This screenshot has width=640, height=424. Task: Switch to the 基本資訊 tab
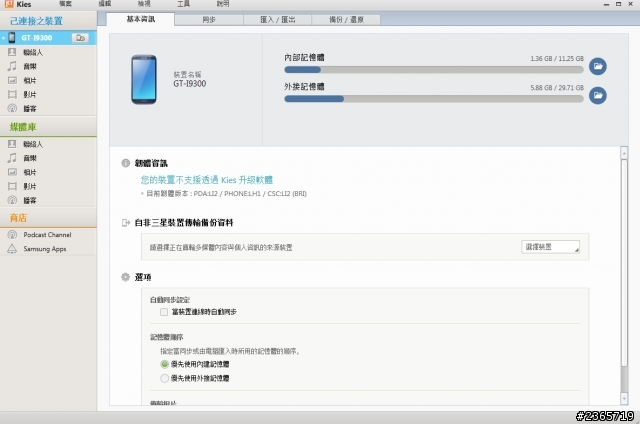coord(140,19)
